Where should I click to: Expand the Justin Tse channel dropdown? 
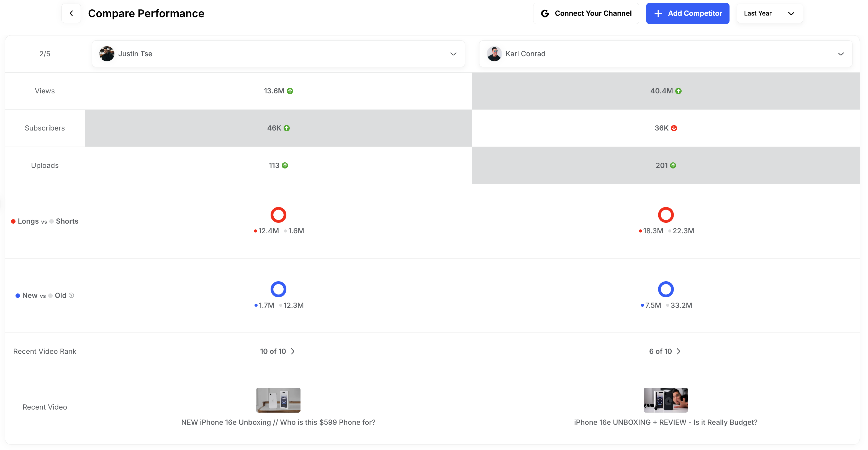point(453,54)
